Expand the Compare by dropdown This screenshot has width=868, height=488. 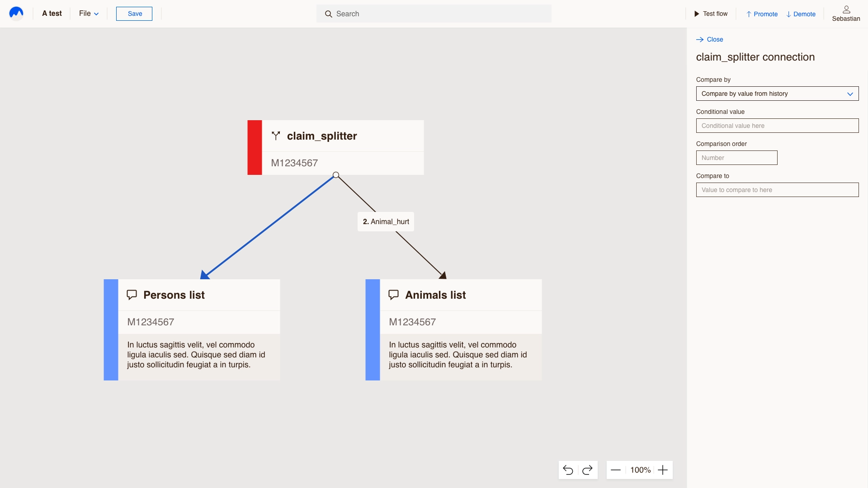coord(777,94)
